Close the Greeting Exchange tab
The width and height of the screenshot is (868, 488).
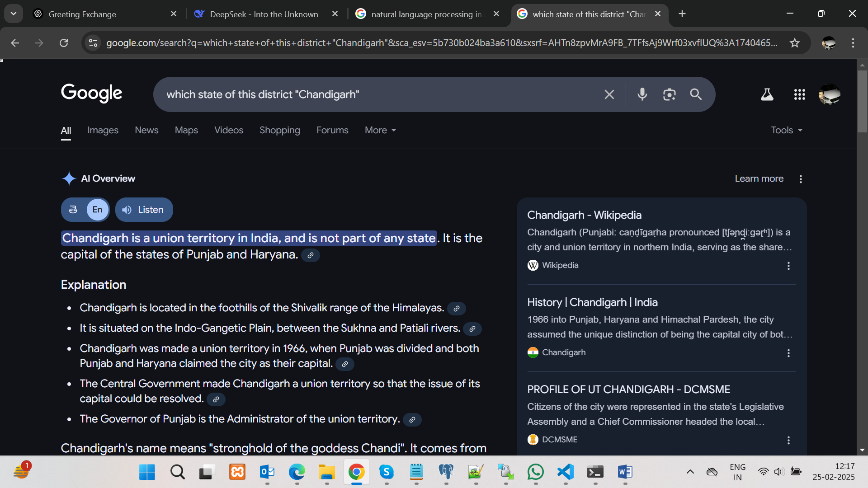pos(174,14)
